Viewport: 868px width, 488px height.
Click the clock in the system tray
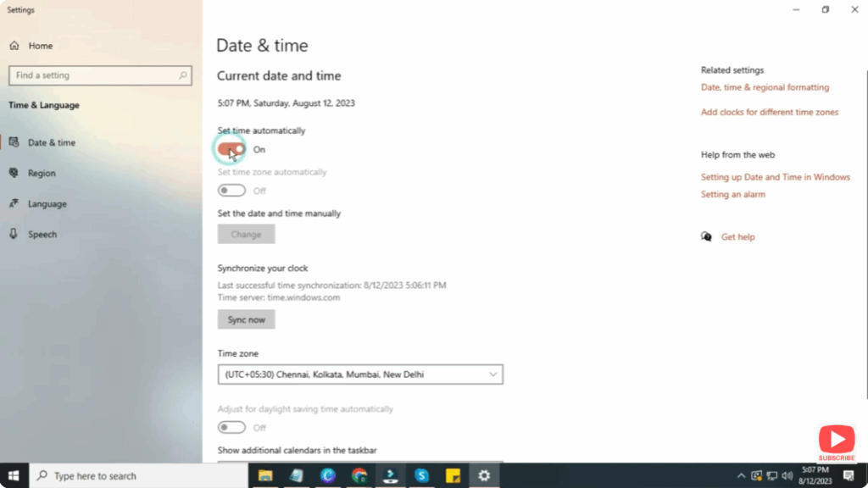tap(814, 475)
